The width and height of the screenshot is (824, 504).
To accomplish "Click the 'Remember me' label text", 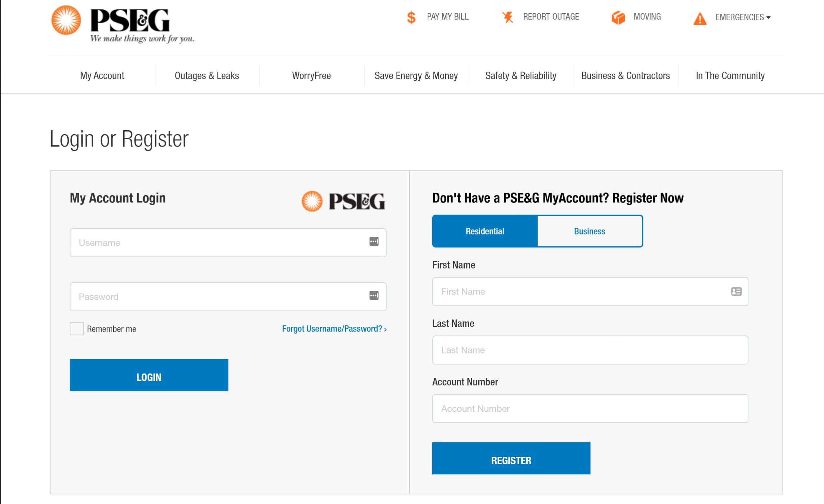I will click(111, 329).
